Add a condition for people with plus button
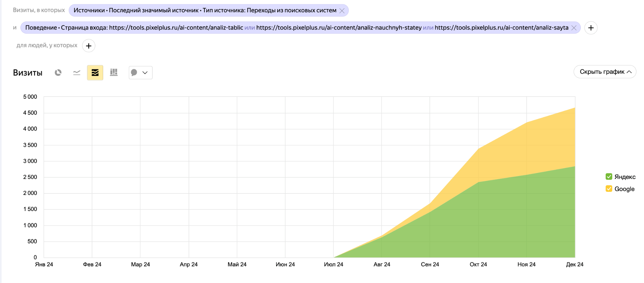644x283 pixels. click(x=89, y=46)
